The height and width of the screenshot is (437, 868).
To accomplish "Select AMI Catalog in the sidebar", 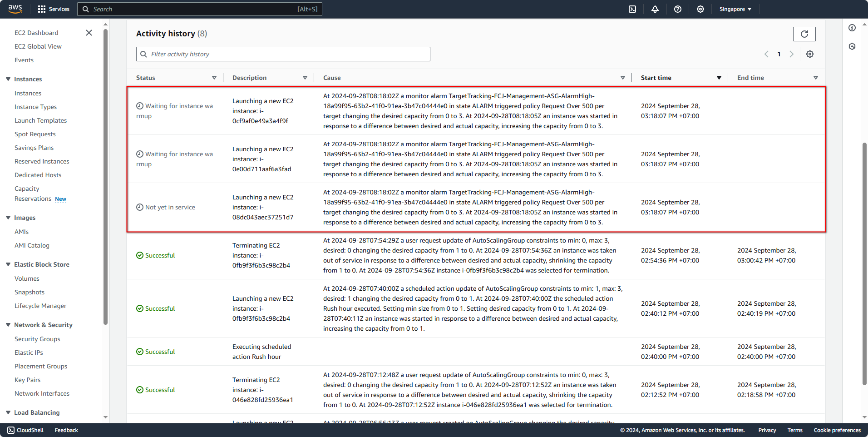I will 32,245.
